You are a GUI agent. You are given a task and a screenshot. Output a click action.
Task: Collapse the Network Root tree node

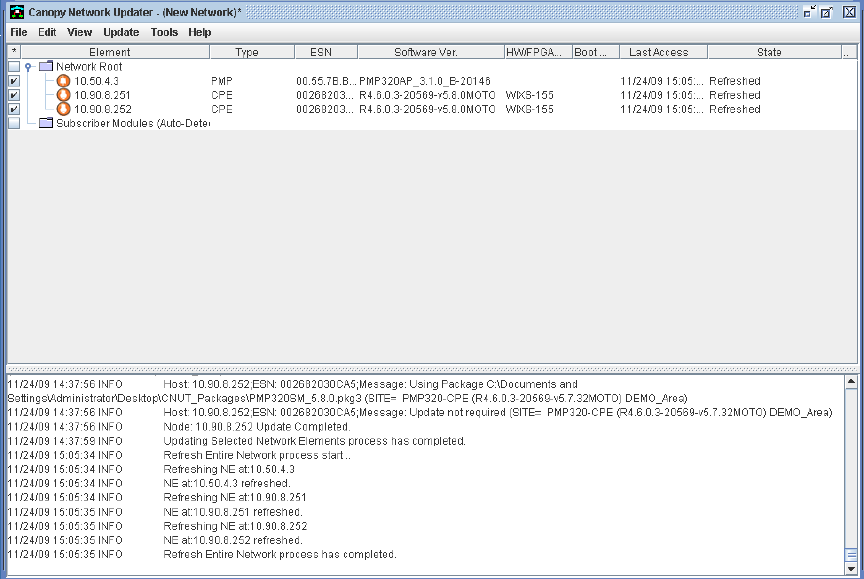click(28, 67)
